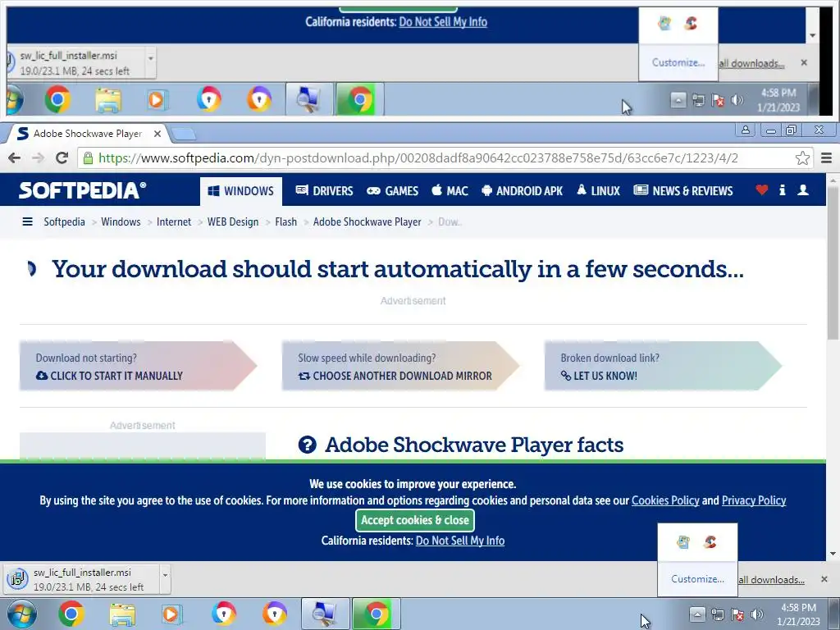Open the breadcrumb hamburger menu left of Softpedia

click(27, 221)
